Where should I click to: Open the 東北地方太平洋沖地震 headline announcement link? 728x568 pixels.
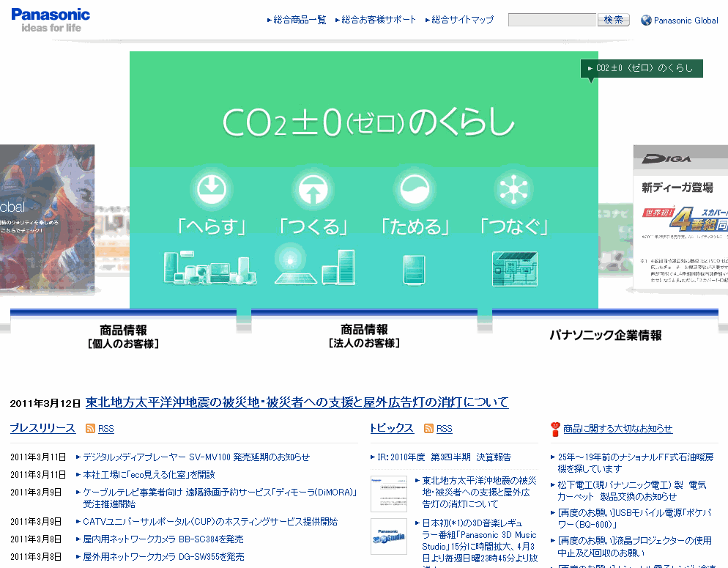coord(297,402)
